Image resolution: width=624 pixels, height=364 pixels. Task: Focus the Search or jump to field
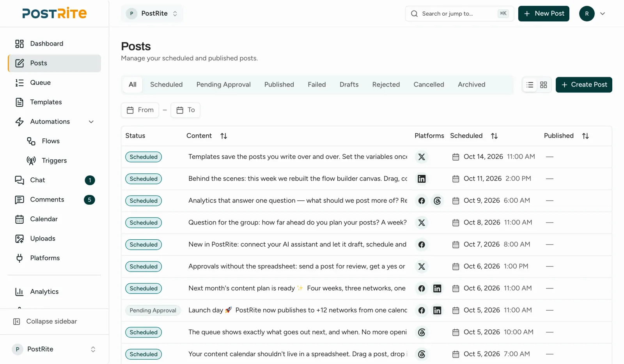point(459,14)
